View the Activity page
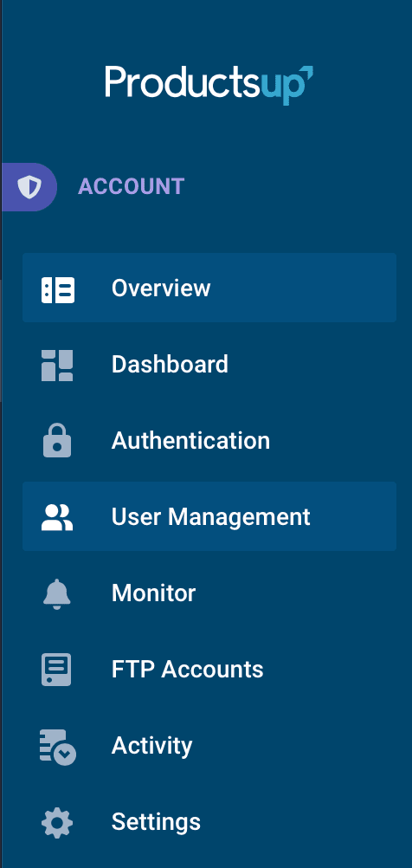The height and width of the screenshot is (868, 412). point(152,746)
